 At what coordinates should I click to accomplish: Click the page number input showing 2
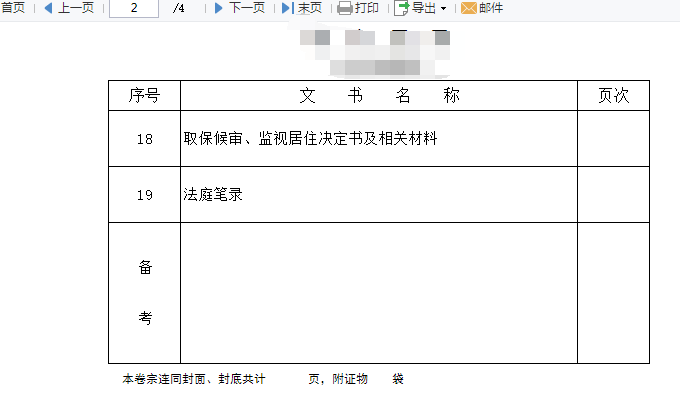point(134,8)
